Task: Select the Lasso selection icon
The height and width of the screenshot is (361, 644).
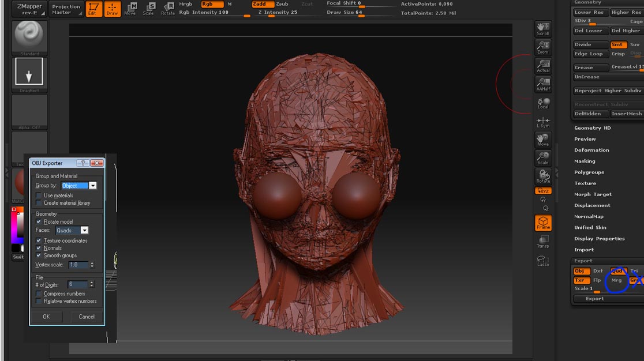Action: [543, 261]
